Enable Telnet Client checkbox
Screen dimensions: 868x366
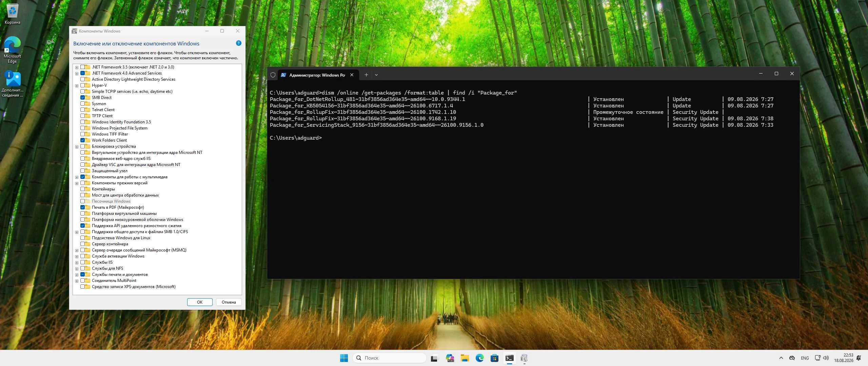click(x=82, y=110)
